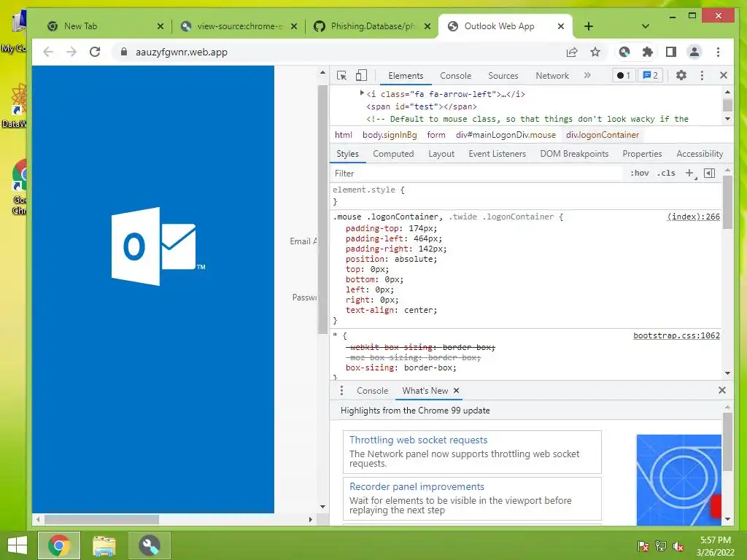
Task: Select body.signInBg breadcrumb
Action: point(390,135)
